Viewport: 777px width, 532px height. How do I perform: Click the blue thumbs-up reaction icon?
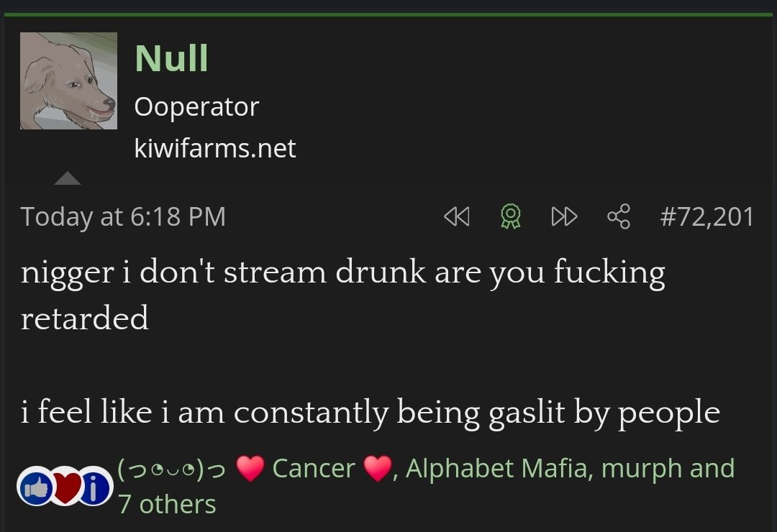[35, 487]
